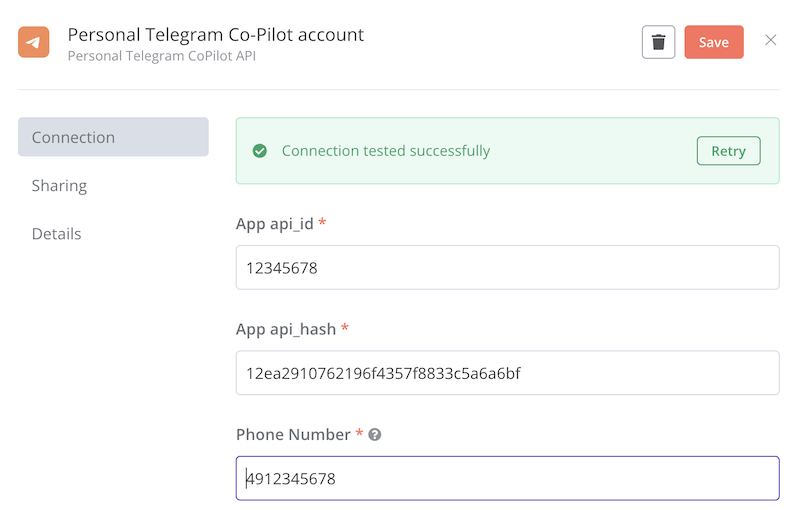Delete credential with the trash icon

[658, 42]
